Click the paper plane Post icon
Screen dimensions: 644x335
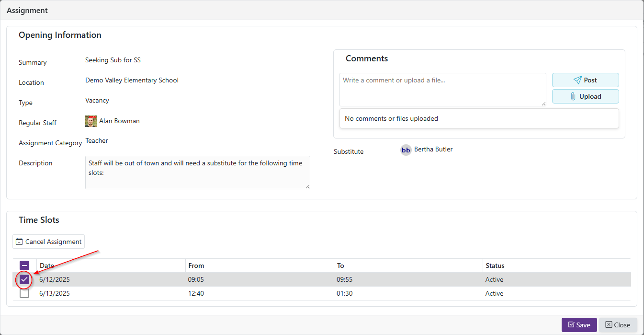point(577,80)
